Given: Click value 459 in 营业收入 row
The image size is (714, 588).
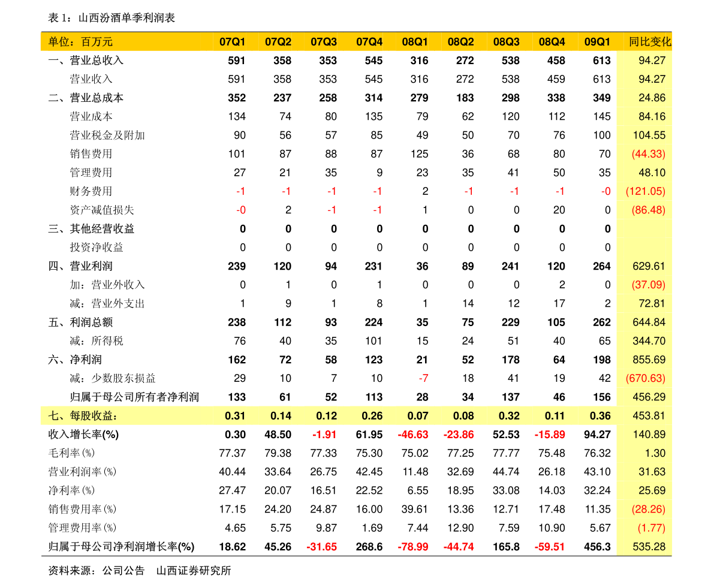Looking at the screenshot, I should [556, 79].
